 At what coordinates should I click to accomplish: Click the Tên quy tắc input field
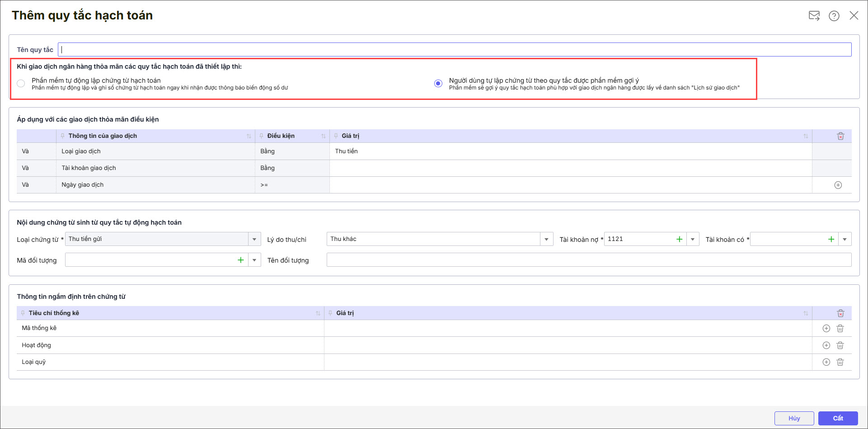454,50
